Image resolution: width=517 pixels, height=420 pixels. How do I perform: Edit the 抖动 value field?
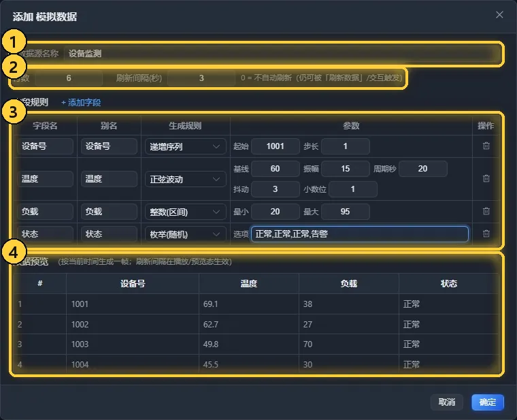275,189
